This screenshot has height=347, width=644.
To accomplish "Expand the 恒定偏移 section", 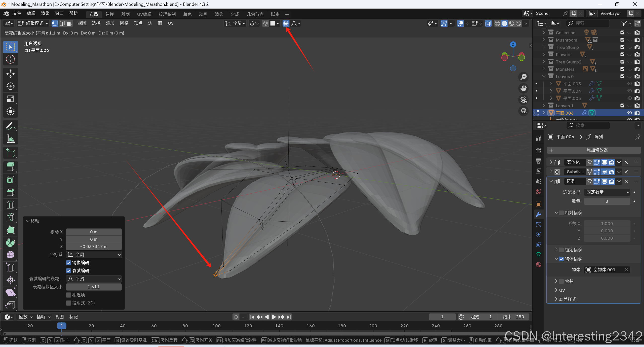I will tap(556, 250).
